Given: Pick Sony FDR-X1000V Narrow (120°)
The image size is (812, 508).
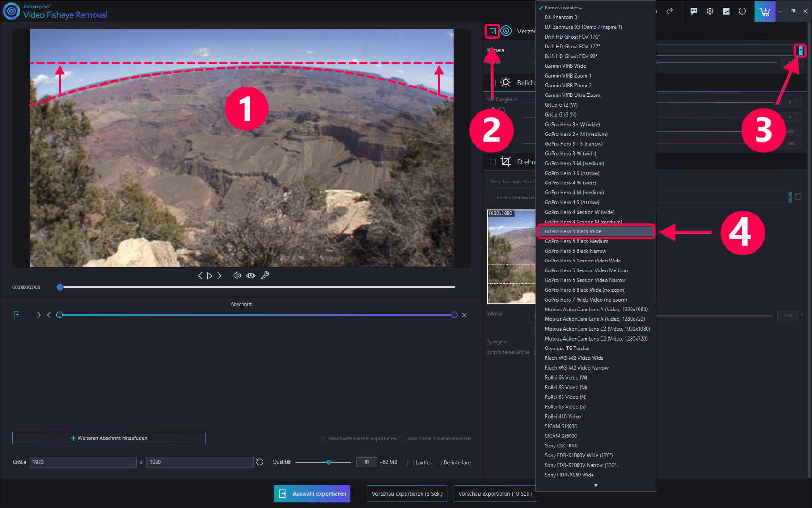Looking at the screenshot, I should tap(596, 465).
